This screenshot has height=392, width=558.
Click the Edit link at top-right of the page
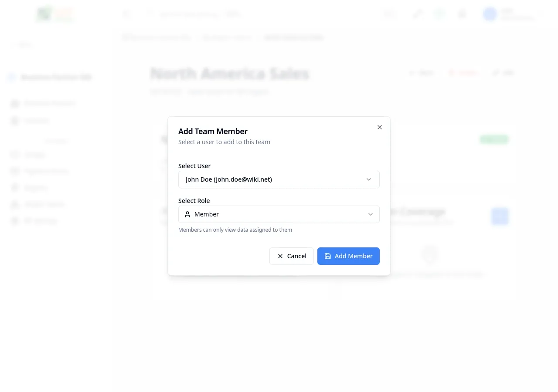pos(503,73)
